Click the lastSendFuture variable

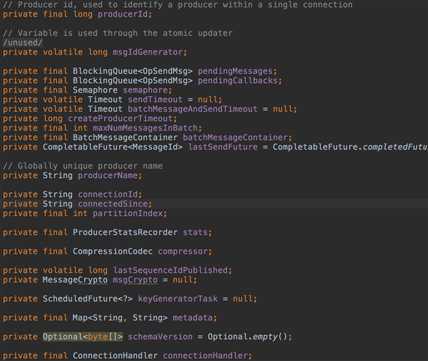[223, 147]
